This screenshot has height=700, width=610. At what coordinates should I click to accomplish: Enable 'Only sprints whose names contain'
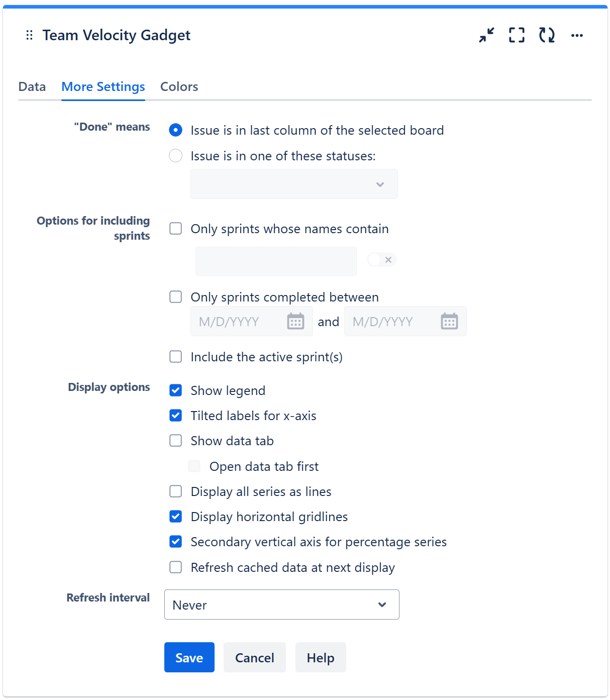(175, 229)
